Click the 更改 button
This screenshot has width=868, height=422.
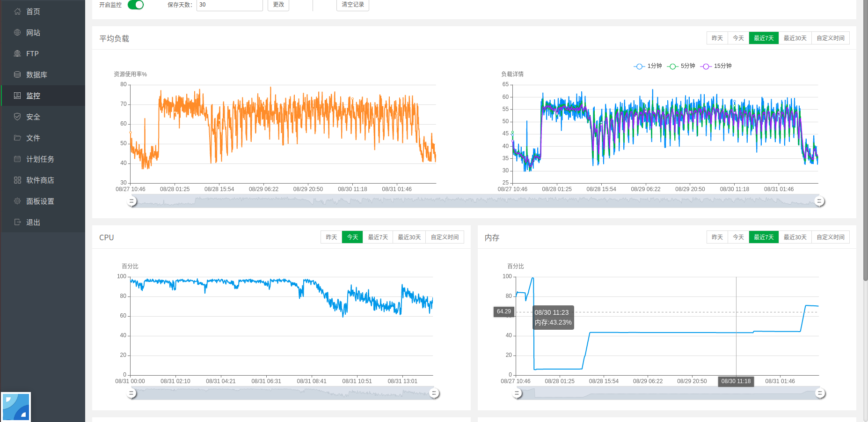coord(278,5)
